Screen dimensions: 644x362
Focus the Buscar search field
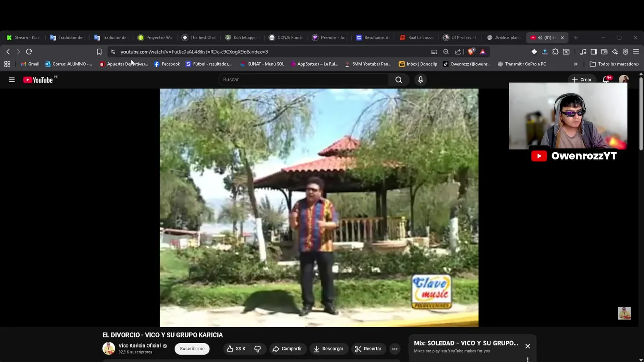[x=303, y=80]
